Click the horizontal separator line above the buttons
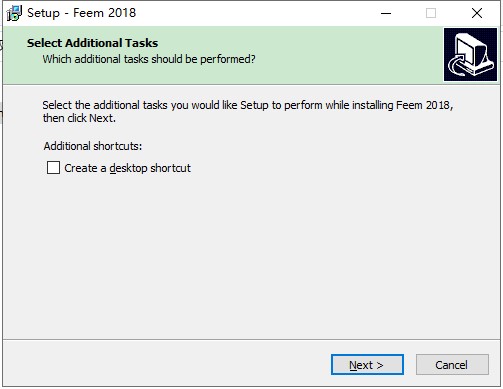 pos(251,340)
